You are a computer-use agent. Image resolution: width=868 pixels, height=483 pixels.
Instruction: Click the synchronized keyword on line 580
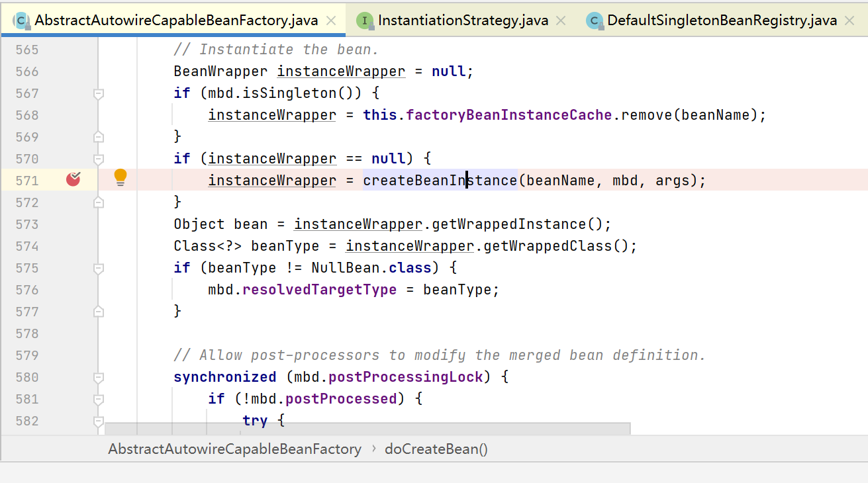pos(225,377)
